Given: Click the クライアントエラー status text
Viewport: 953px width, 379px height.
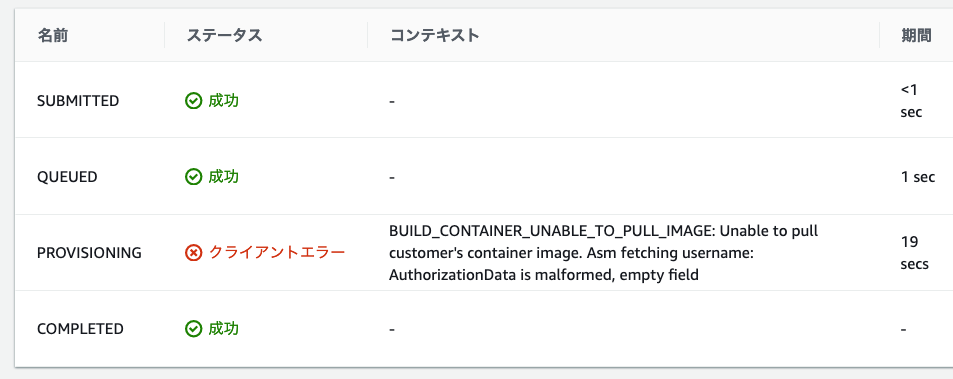Looking at the screenshot, I should pos(277,253).
